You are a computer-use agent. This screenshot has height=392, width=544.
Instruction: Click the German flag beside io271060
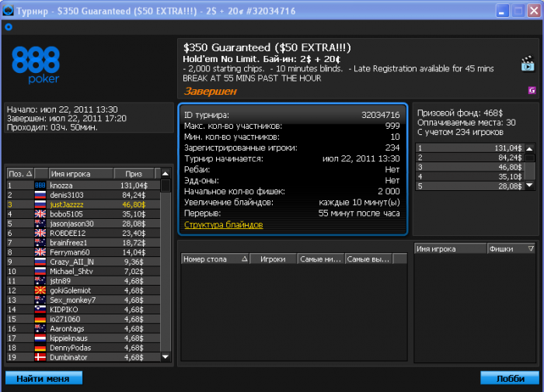click(40, 319)
